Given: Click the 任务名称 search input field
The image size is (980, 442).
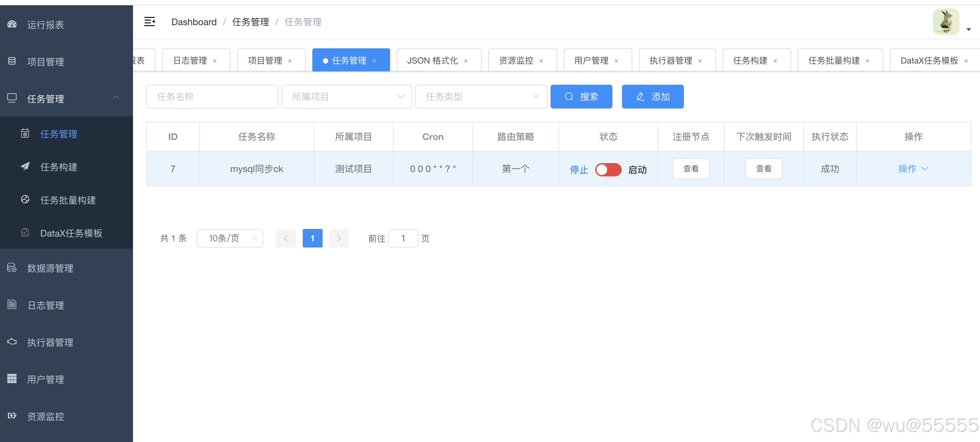Looking at the screenshot, I should (212, 97).
